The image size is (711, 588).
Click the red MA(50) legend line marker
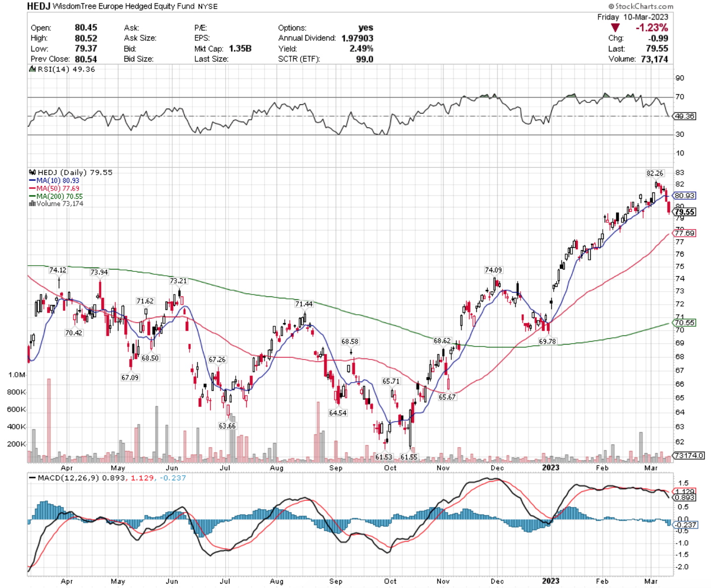click(33, 189)
